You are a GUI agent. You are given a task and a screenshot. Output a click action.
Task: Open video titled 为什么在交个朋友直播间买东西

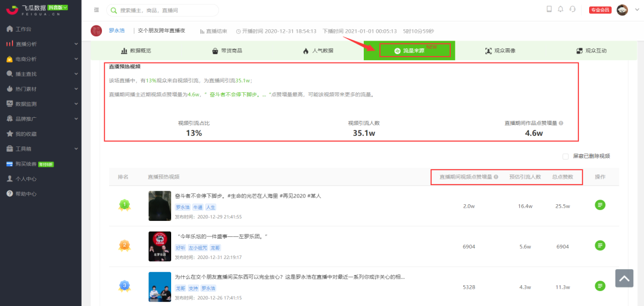click(290, 277)
